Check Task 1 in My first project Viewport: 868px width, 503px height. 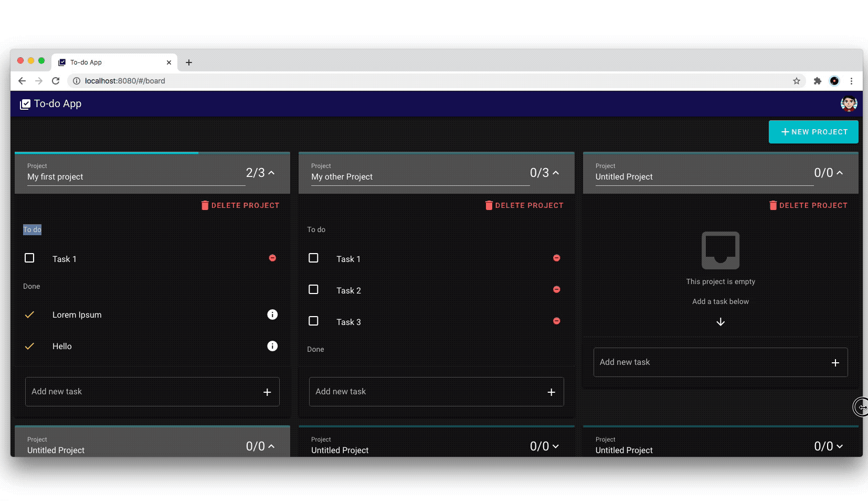pos(29,258)
